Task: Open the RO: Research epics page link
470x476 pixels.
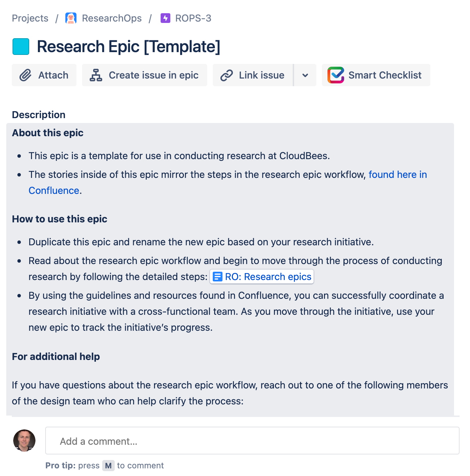Action: tap(262, 277)
